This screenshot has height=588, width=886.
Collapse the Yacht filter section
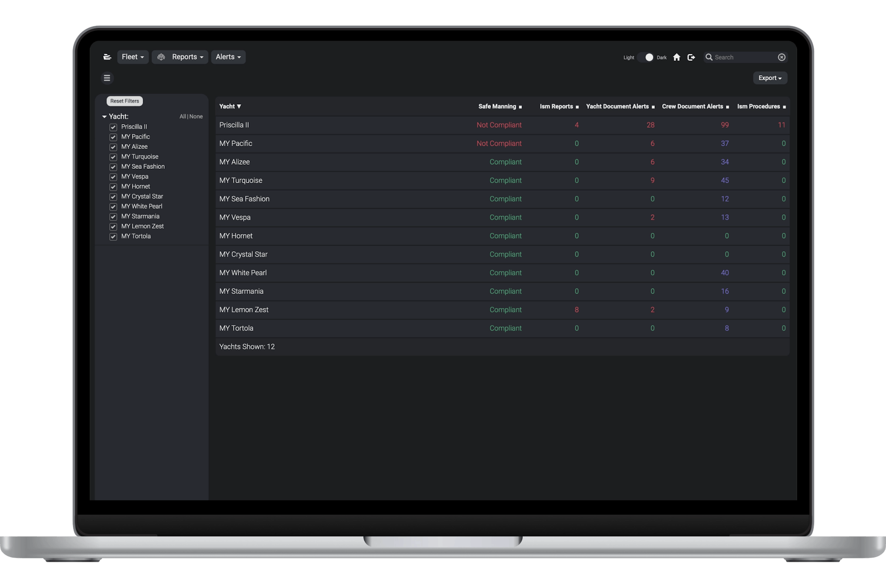(104, 117)
